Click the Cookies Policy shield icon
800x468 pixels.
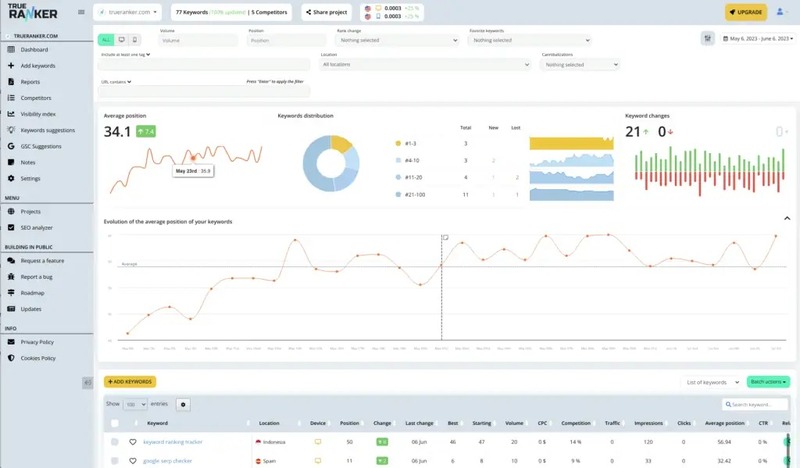tap(11, 358)
